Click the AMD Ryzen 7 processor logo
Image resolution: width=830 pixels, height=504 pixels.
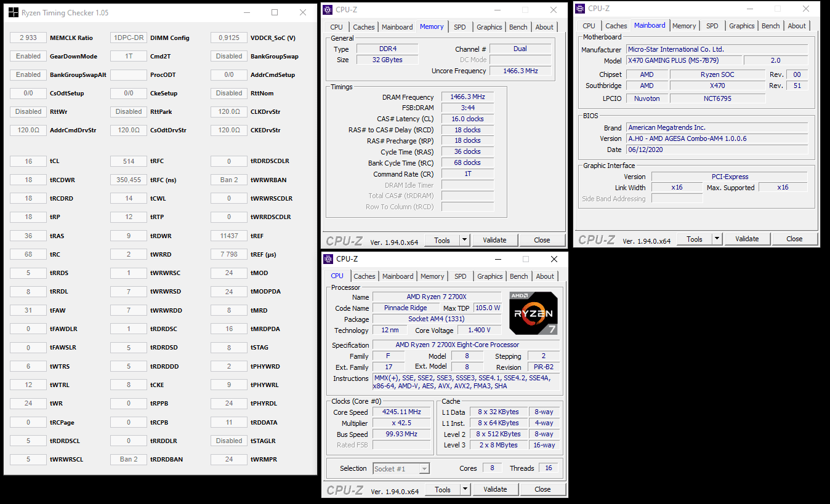point(534,313)
